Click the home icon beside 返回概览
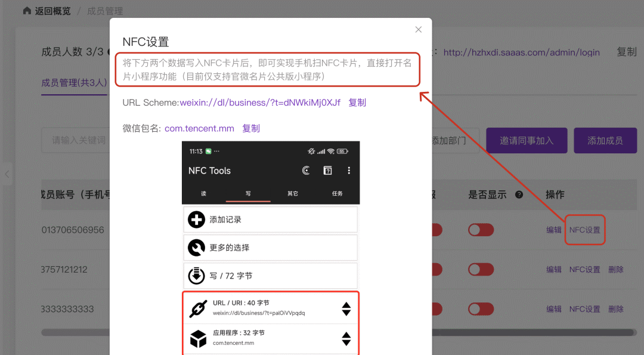This screenshot has width=644, height=355. pyautogui.click(x=27, y=11)
